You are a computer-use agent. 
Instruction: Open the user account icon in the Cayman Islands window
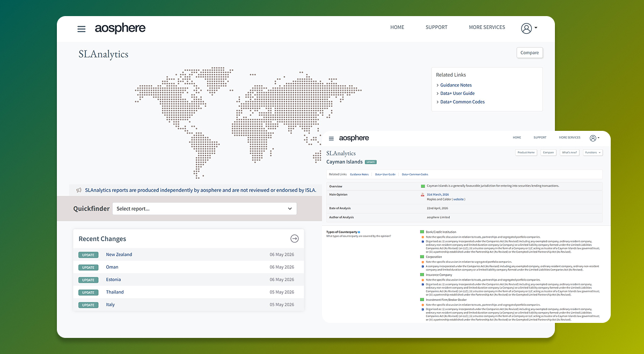pos(592,138)
